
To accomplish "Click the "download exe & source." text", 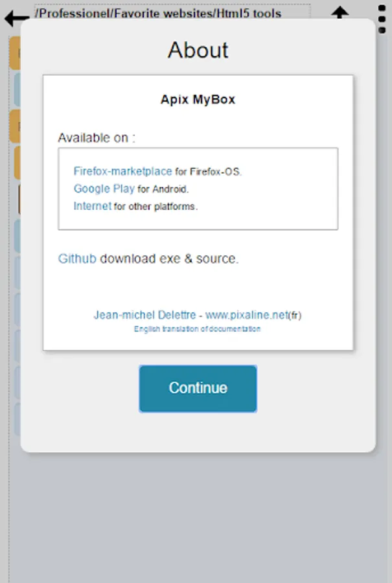I will 169,258.
